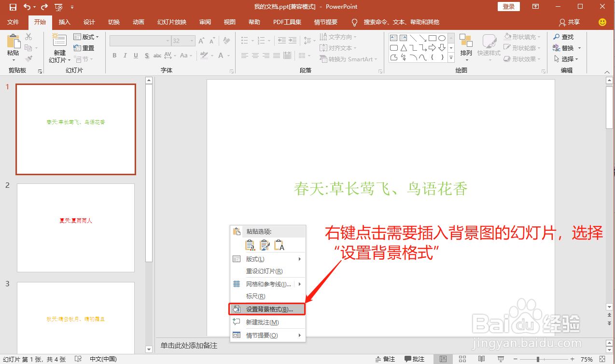Open the Select (选择) dropdown
This screenshot has height=364, width=615.
coord(565,59)
